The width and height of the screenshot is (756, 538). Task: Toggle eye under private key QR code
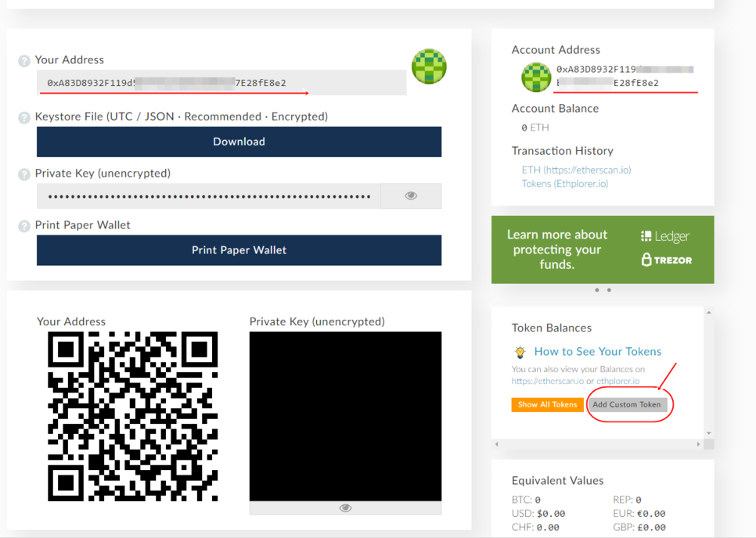(x=345, y=508)
